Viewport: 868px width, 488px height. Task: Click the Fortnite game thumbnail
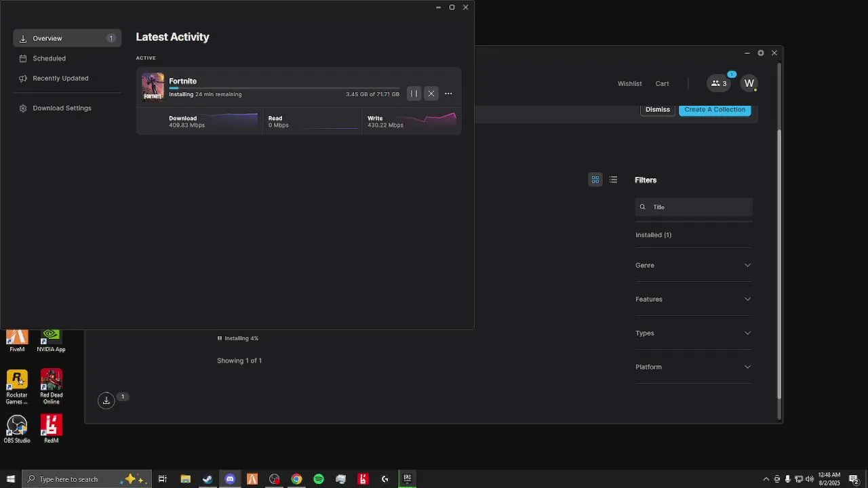pos(153,87)
